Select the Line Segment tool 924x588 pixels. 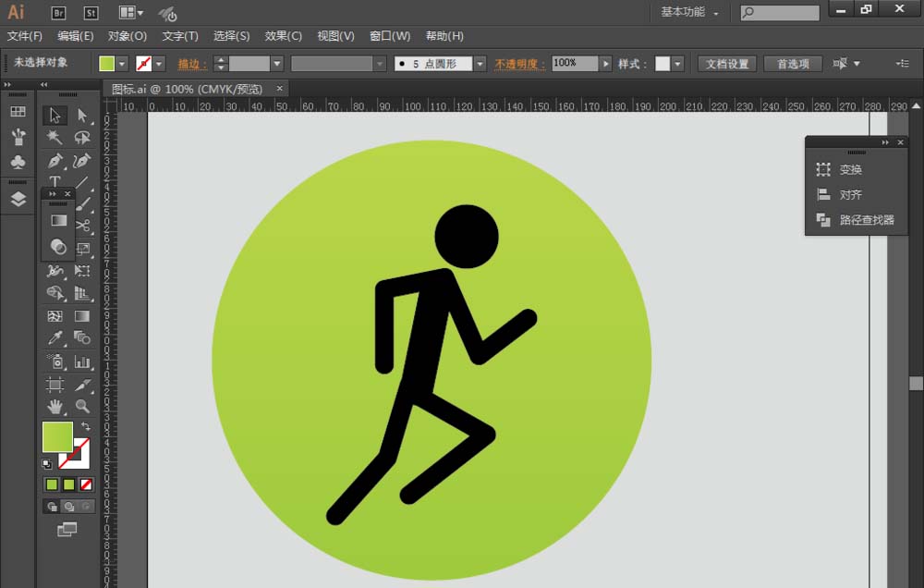82,181
